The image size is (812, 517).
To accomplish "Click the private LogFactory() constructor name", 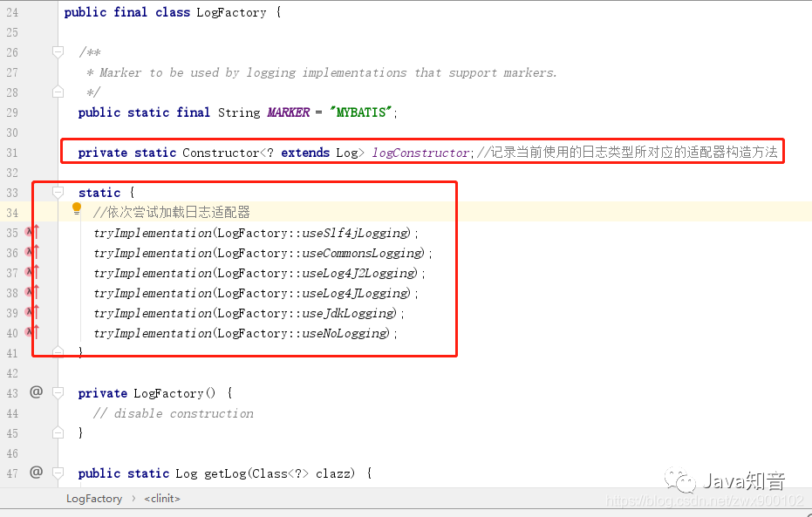I will click(168, 393).
